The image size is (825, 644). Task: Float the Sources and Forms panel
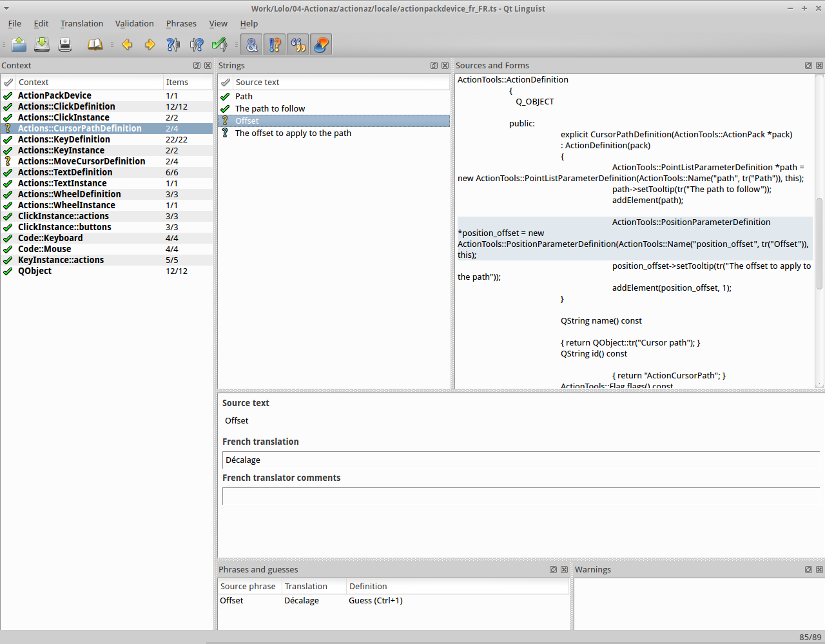808,66
